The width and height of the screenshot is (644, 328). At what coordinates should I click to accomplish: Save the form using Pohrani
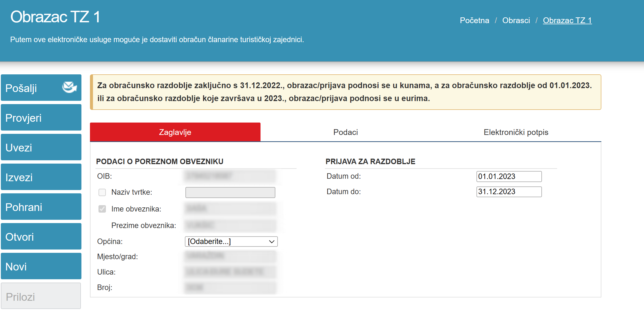pos(41,207)
